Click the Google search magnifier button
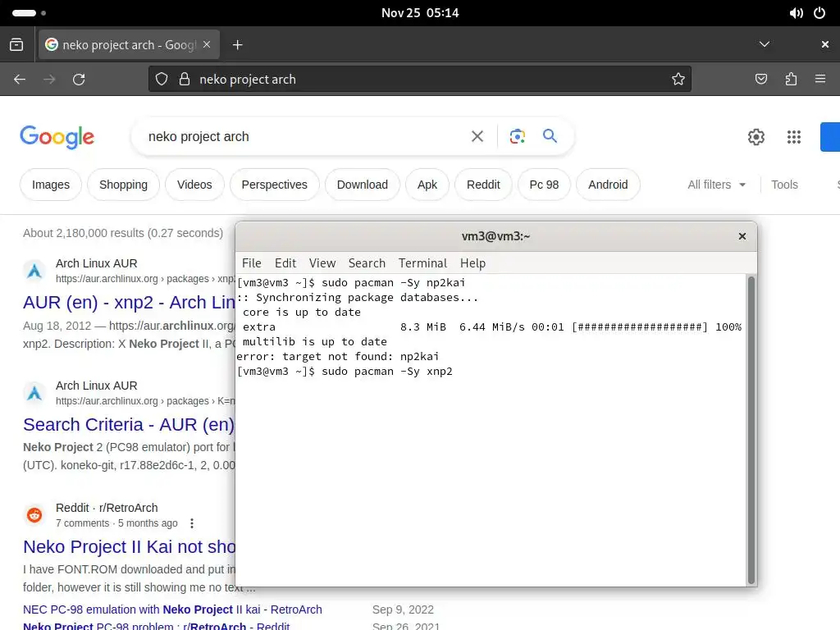The image size is (840, 630). click(550, 135)
